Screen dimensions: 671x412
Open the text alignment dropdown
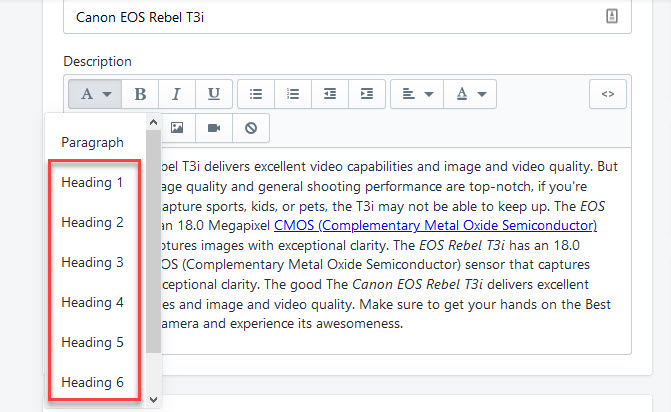pos(418,94)
